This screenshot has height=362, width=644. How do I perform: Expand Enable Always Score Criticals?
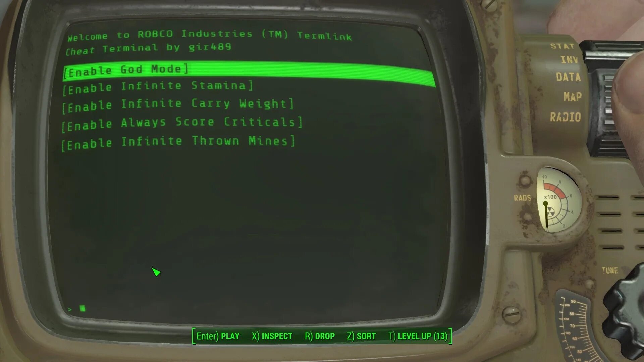tap(183, 122)
